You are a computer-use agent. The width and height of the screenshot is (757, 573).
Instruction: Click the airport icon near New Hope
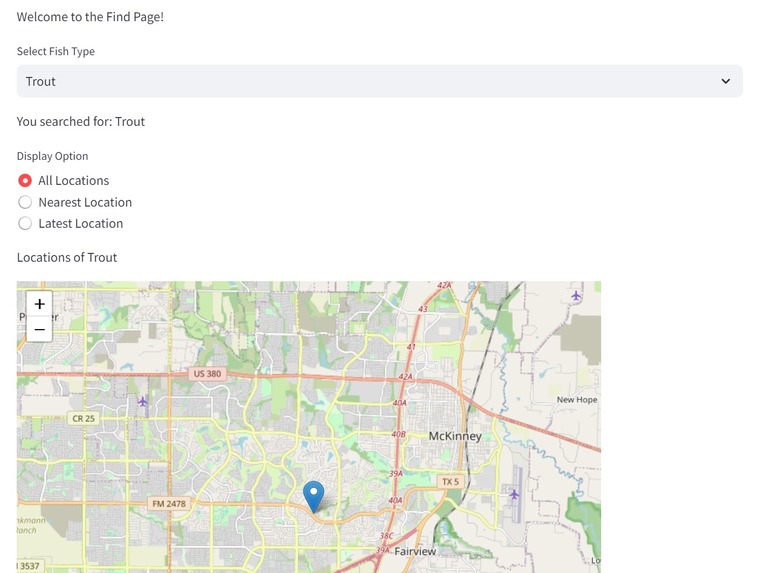pyautogui.click(x=575, y=295)
